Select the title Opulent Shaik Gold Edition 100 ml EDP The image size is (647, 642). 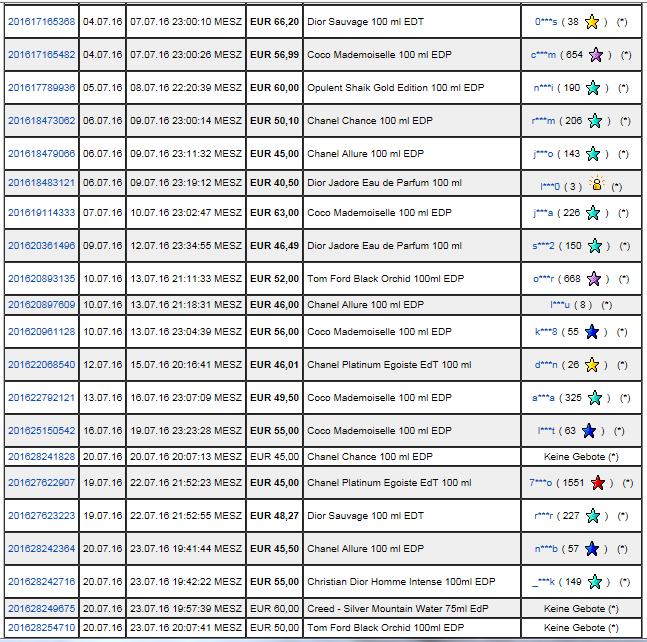click(x=395, y=87)
